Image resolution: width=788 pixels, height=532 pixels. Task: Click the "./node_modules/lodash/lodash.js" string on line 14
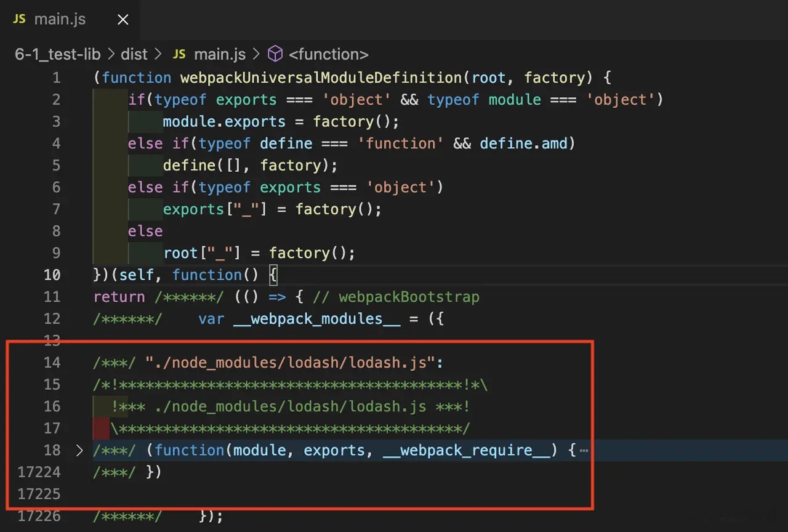291,363
